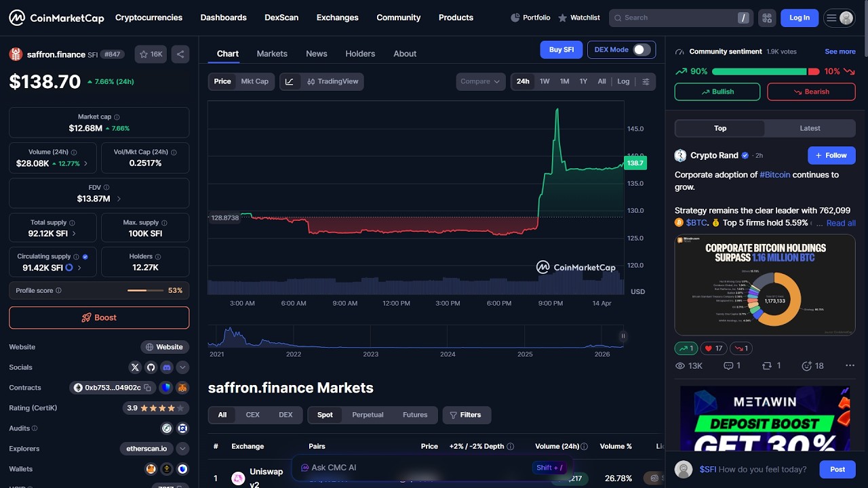868x488 pixels.
Task: Share saffron.finance using share icon
Action: click(x=180, y=54)
